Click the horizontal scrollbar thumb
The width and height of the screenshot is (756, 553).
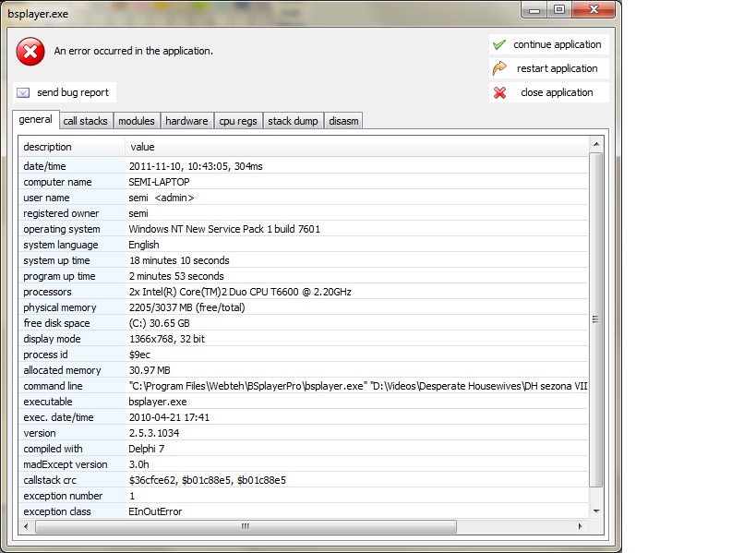click(246, 526)
